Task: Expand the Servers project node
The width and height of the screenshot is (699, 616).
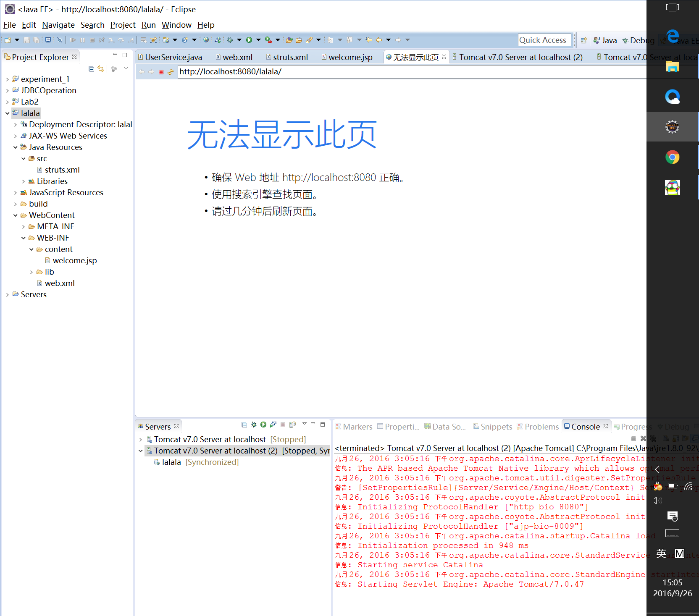Action: pos(8,295)
